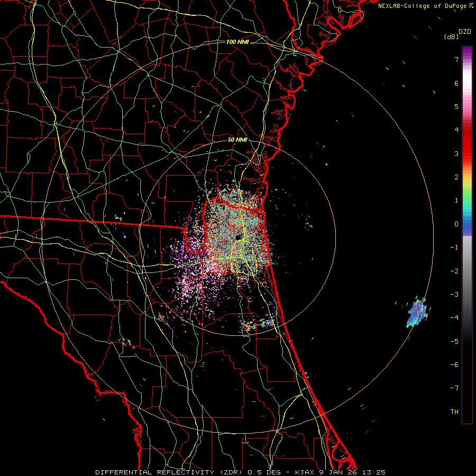This screenshot has height=476, width=476.
Task: Click the KJAX station identifier in caption
Action: [x=305, y=472]
